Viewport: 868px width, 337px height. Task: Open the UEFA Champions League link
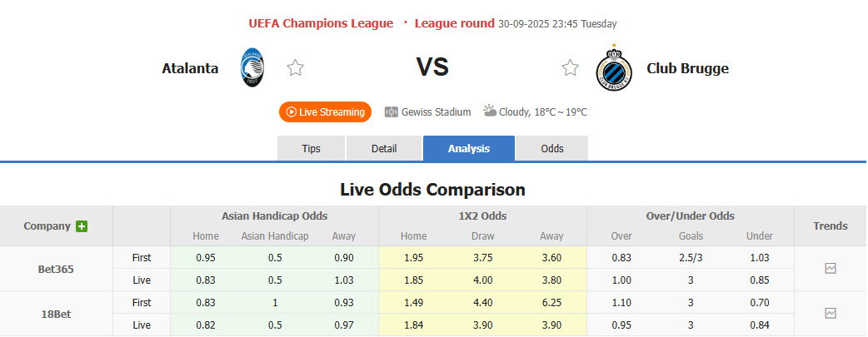point(322,23)
